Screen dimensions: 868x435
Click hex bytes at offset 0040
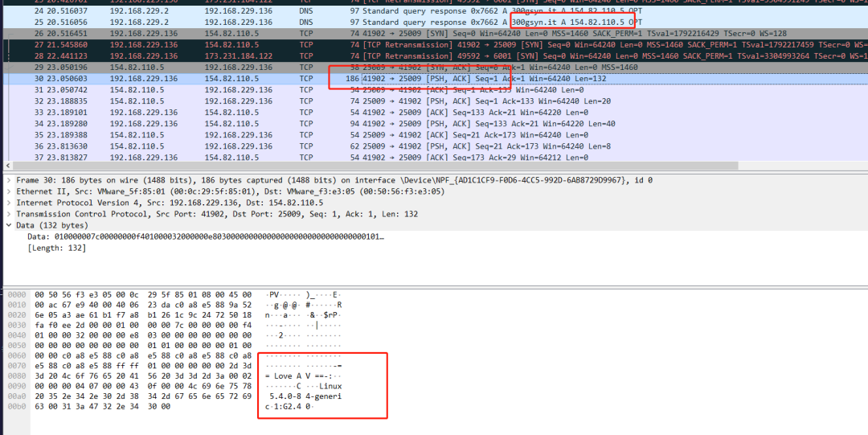(x=143, y=335)
